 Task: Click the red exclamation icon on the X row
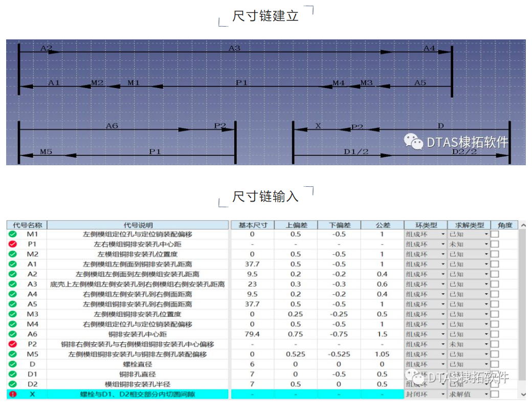[12, 394]
